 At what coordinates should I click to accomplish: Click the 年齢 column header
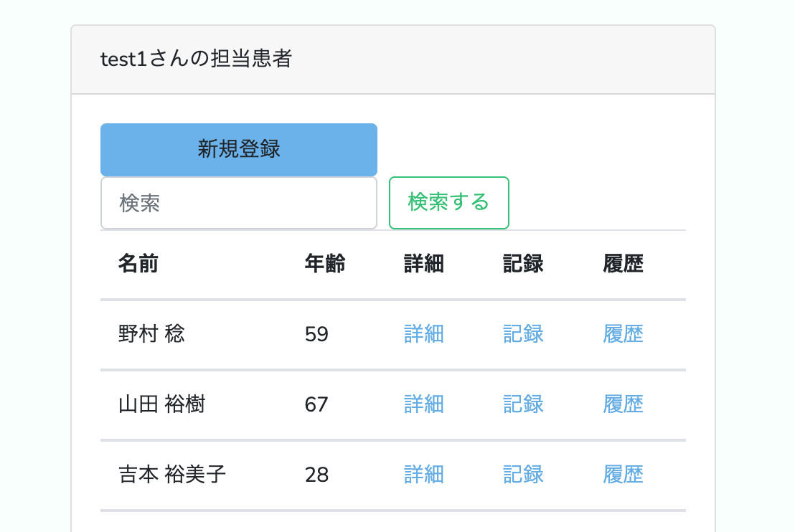point(324,263)
